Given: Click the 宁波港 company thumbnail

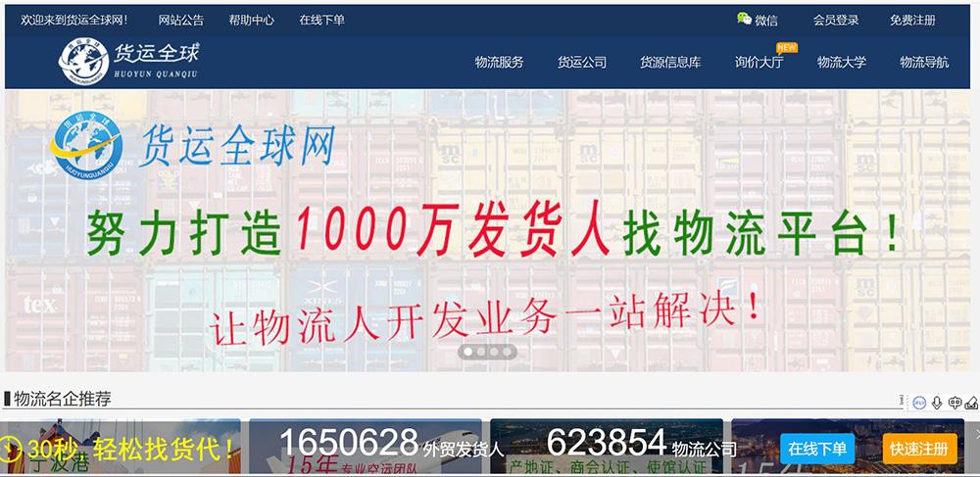Looking at the screenshot, I should (x=124, y=446).
